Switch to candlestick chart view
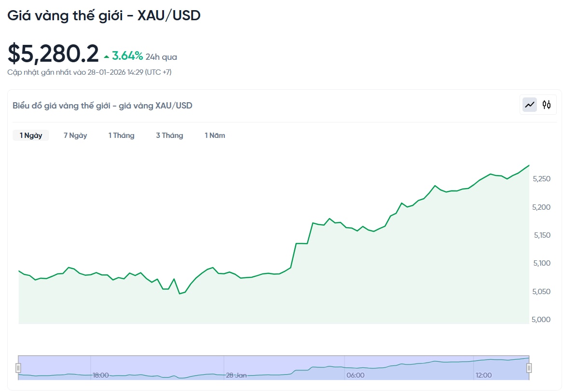 pos(547,104)
